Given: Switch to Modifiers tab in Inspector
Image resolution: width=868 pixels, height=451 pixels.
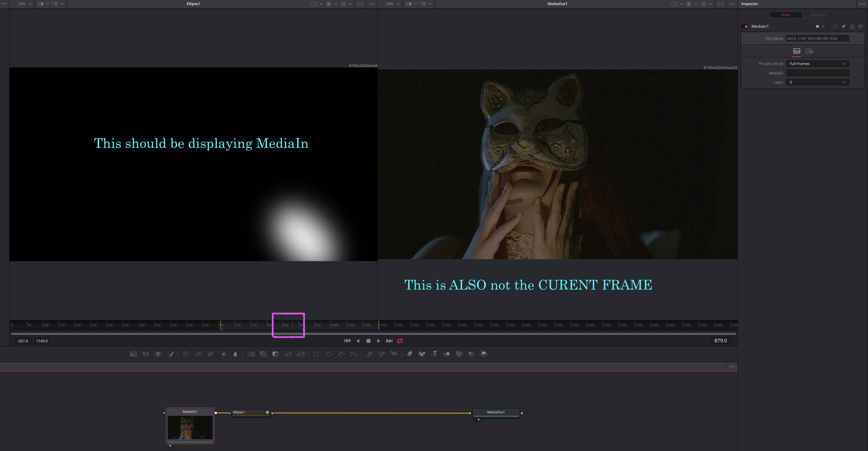Looking at the screenshot, I should [x=819, y=15].
